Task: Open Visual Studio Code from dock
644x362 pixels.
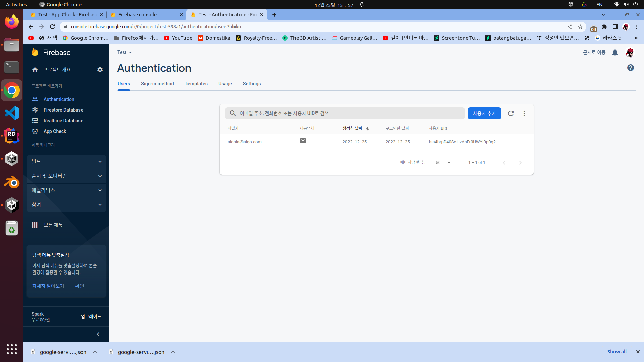Action: (x=12, y=113)
